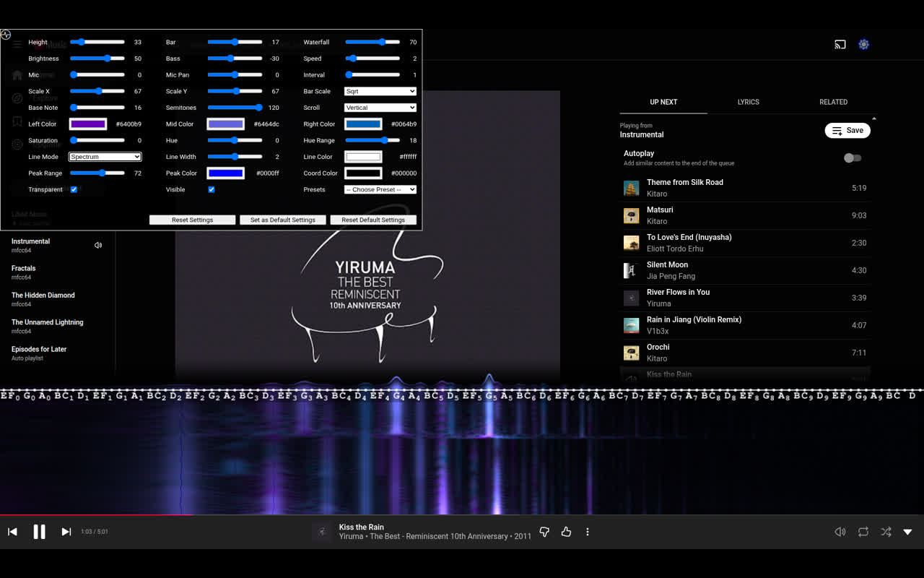Screen dimensions: 924x578
Task: Open the Choose Preset dropdown
Action: (x=380, y=189)
